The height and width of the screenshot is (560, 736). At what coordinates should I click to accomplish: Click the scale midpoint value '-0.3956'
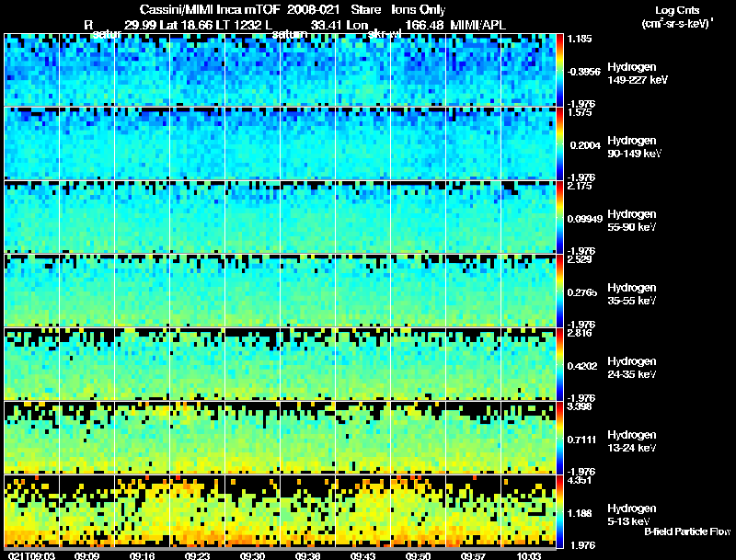click(583, 72)
